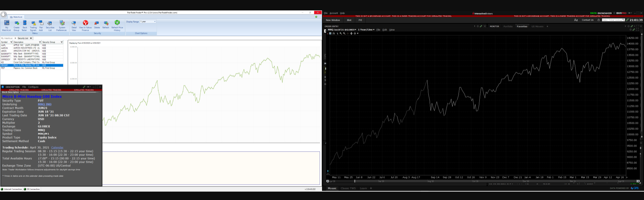
Task: Open the Securities List icon
Action: 50,25
